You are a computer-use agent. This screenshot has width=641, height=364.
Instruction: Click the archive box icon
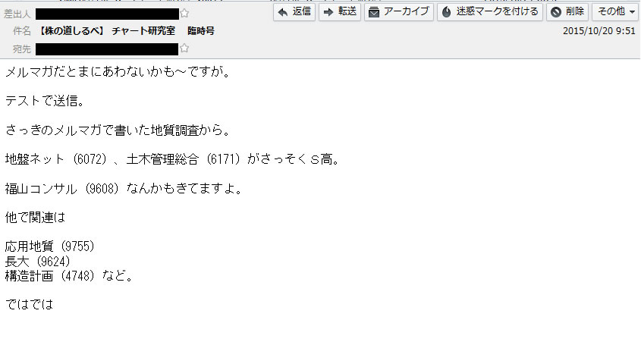click(374, 12)
